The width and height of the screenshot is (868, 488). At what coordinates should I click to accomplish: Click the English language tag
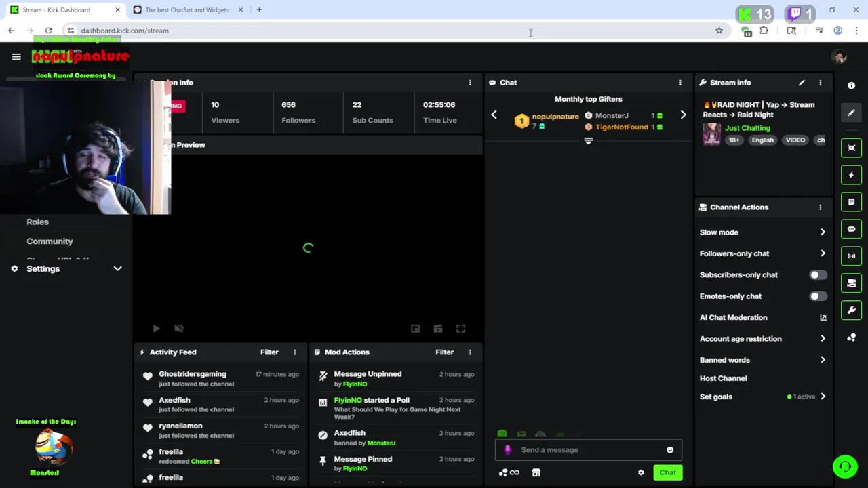coord(762,140)
